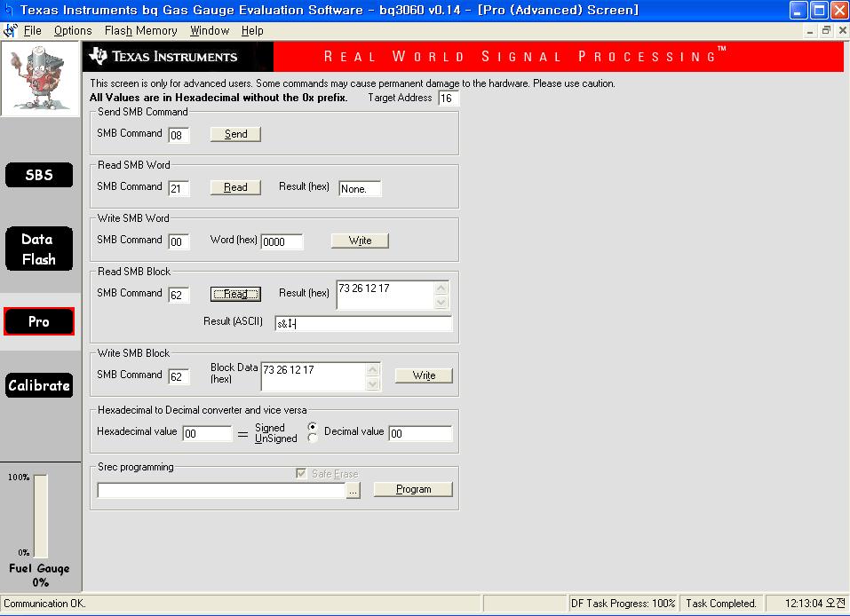Select the UnSigned radio button

coord(313,438)
